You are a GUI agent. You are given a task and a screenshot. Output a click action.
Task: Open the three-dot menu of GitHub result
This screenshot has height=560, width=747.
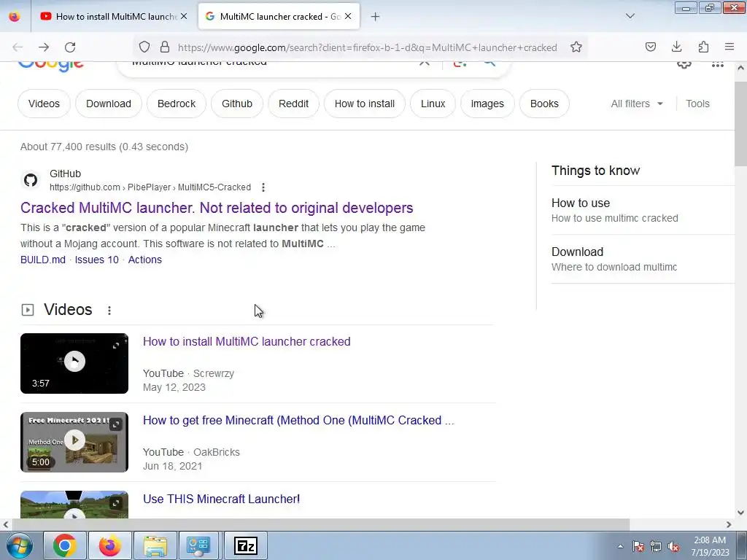click(x=263, y=187)
